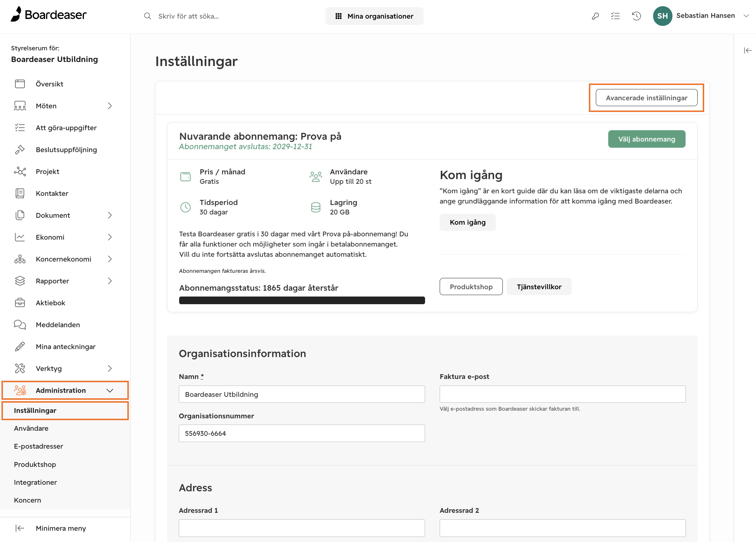
Task: Click the Koncernekonomi hierarchy icon
Action: [20, 259]
